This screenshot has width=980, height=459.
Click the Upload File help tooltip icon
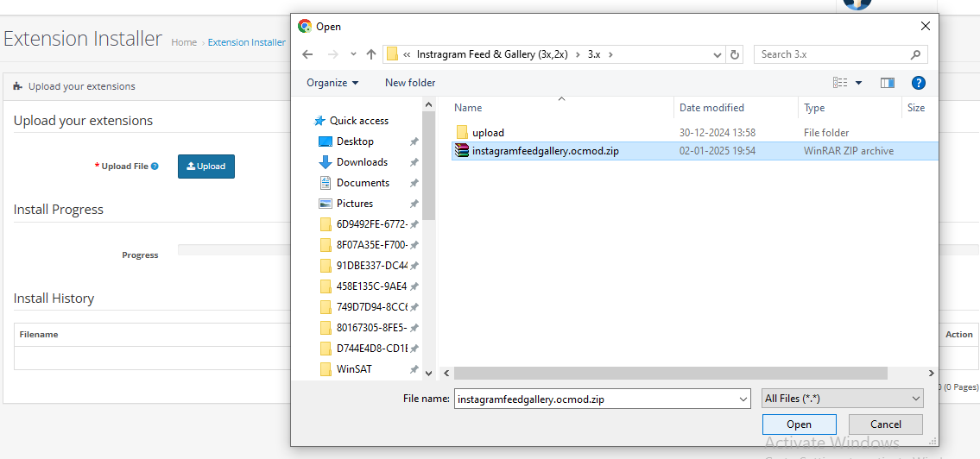(155, 167)
